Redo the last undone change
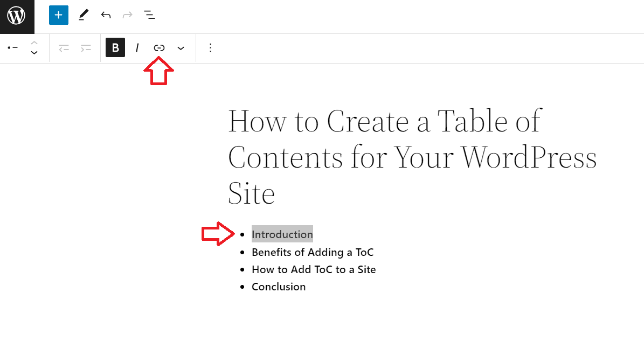This screenshot has height=348, width=644. pyautogui.click(x=128, y=15)
